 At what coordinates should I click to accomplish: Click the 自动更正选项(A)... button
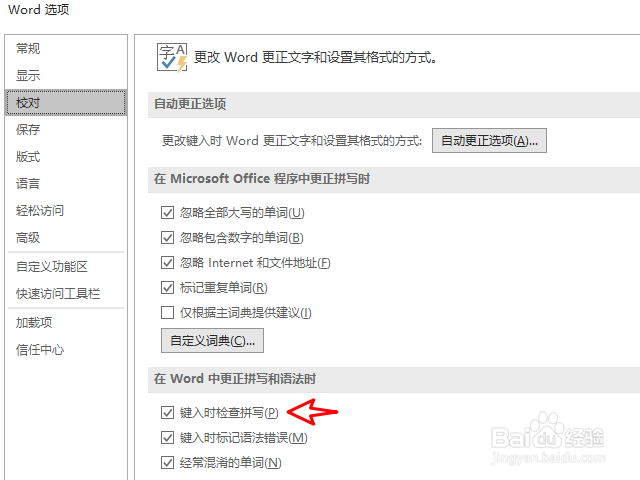[x=489, y=141]
